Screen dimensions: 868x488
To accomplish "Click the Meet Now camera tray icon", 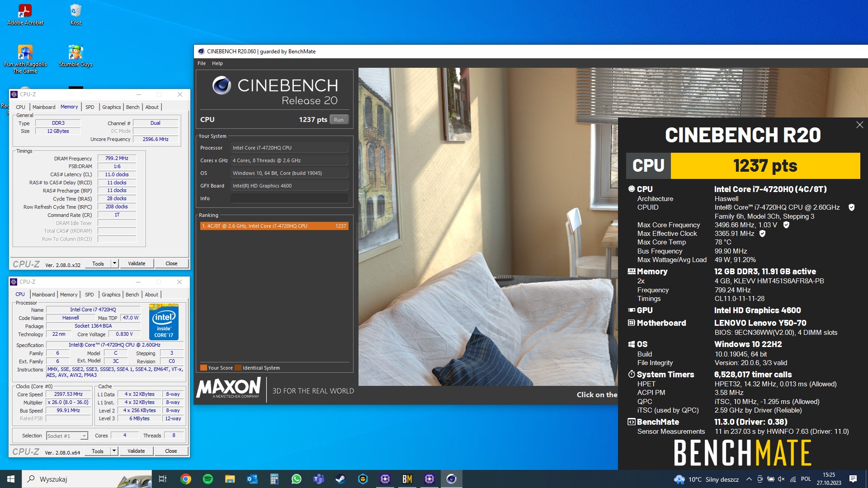I will click(760, 479).
